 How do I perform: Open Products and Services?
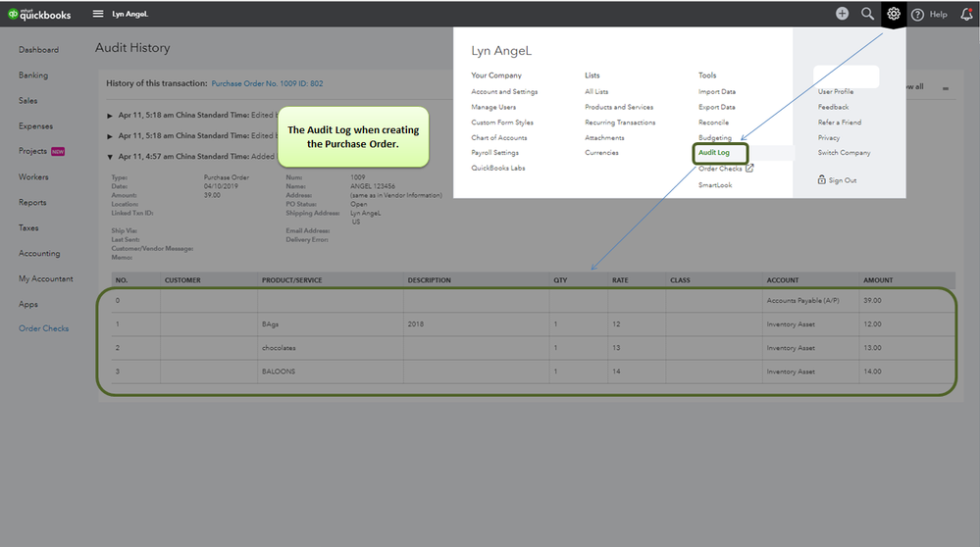tap(619, 108)
